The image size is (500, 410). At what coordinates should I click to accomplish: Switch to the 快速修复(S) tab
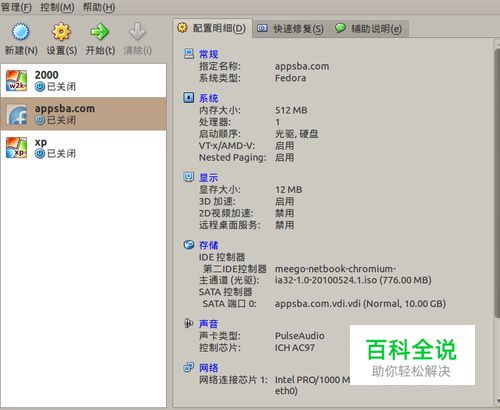(x=291, y=29)
